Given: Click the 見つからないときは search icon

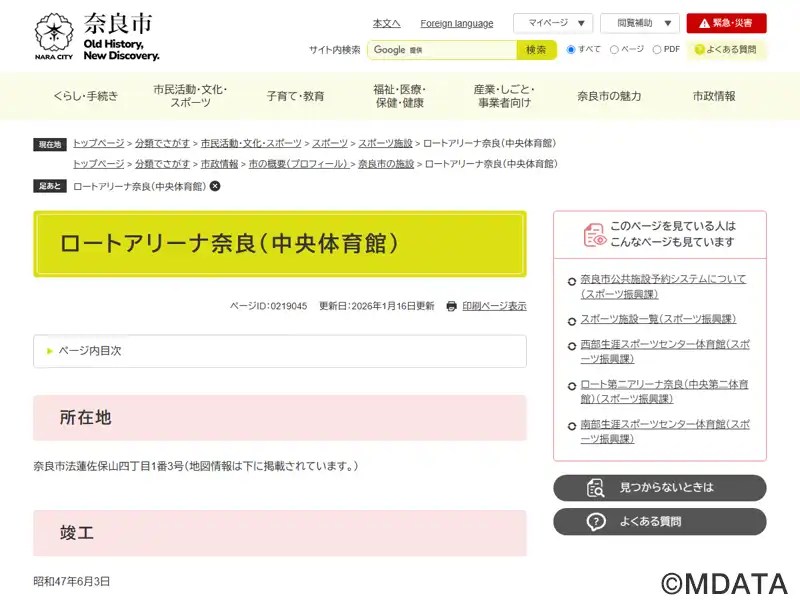Looking at the screenshot, I should pos(596,487).
